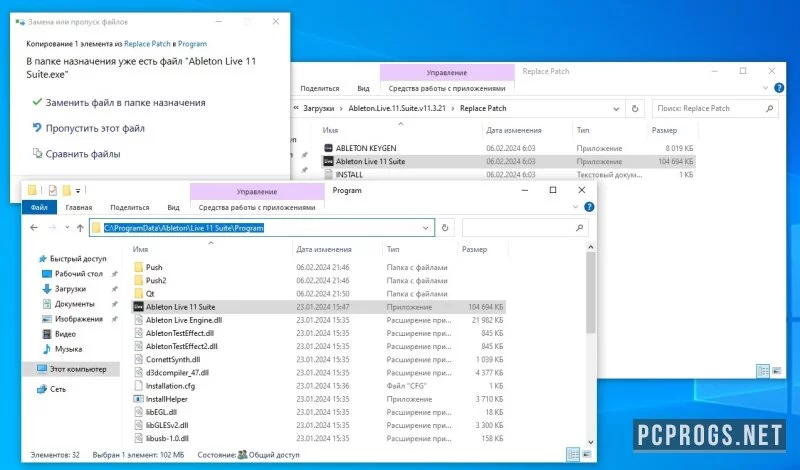
Task: Click Загрузки breadcrumb in Replace Patch window
Action: click(319, 108)
